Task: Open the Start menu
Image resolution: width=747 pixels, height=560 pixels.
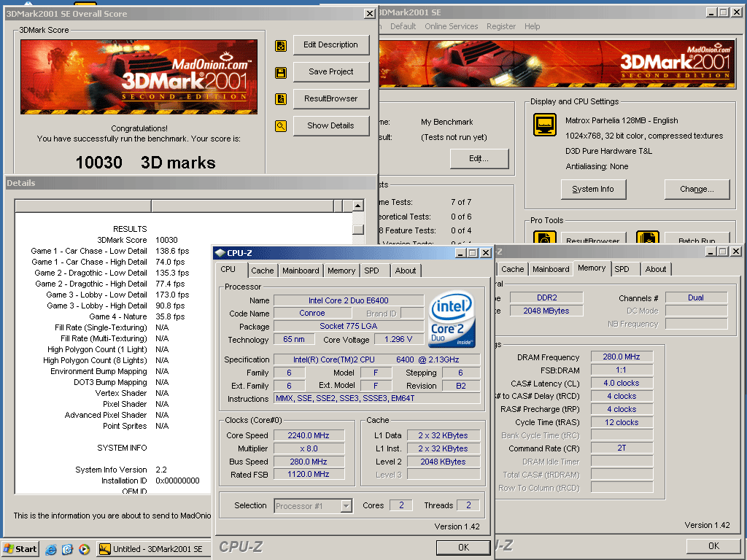Action: [20, 549]
